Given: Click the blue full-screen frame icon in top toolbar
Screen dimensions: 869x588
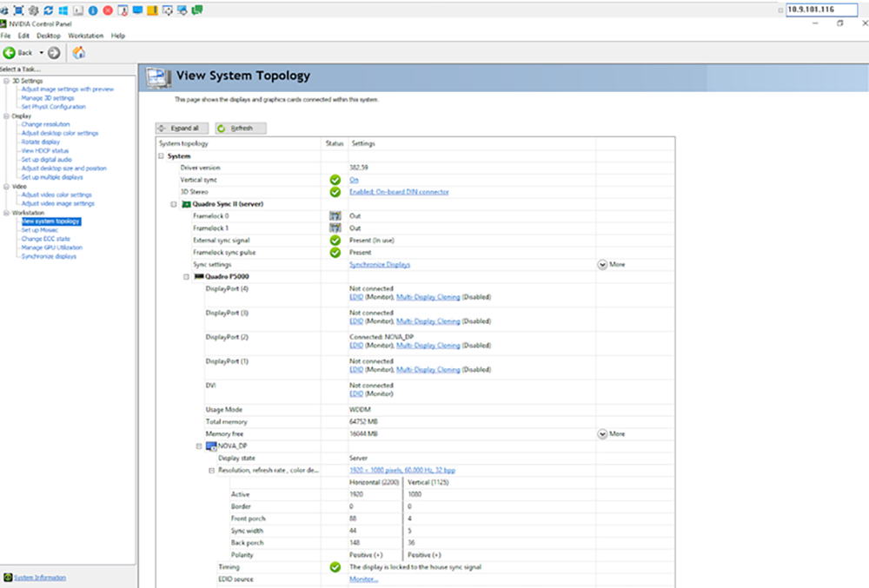Looking at the screenshot, I should click(x=18, y=10).
